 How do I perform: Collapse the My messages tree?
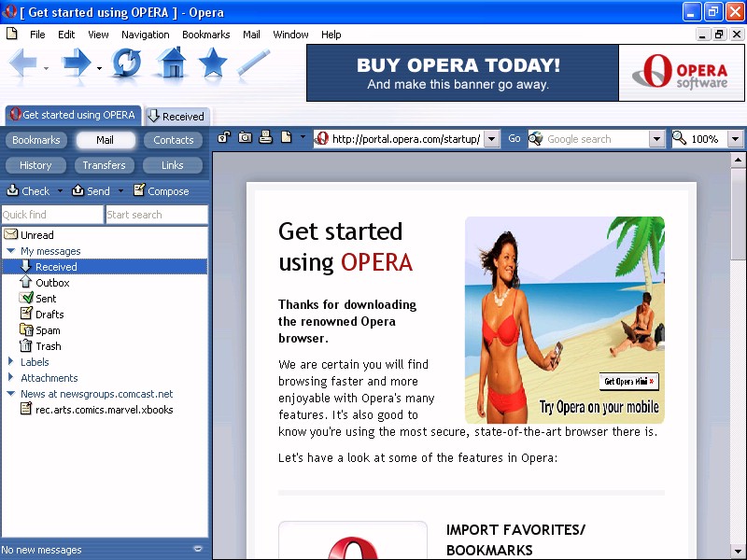coord(11,250)
